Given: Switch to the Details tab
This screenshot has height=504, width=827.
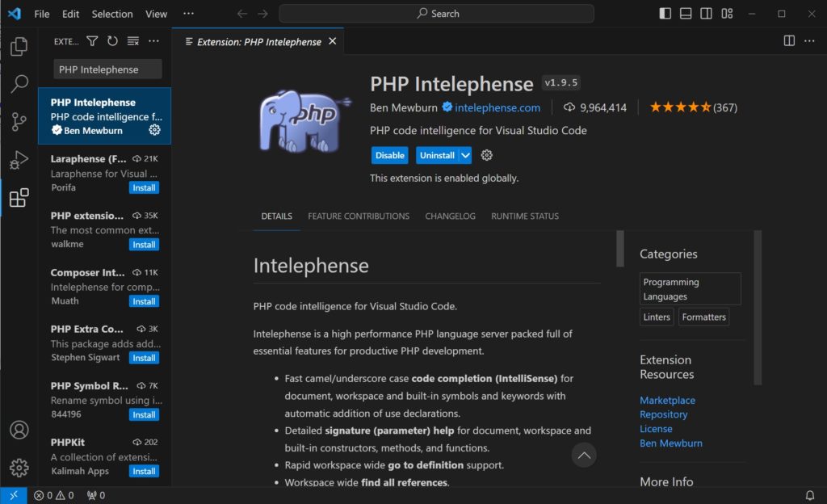Looking at the screenshot, I should [276, 216].
